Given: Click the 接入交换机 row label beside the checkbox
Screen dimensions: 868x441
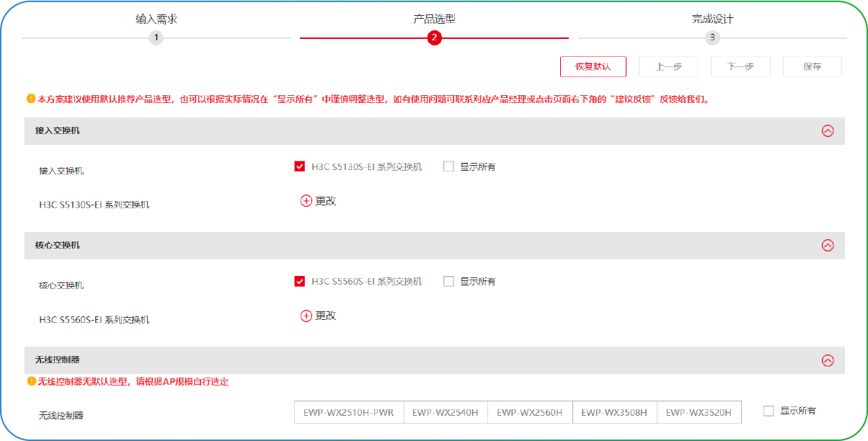Looking at the screenshot, I should point(61,171).
